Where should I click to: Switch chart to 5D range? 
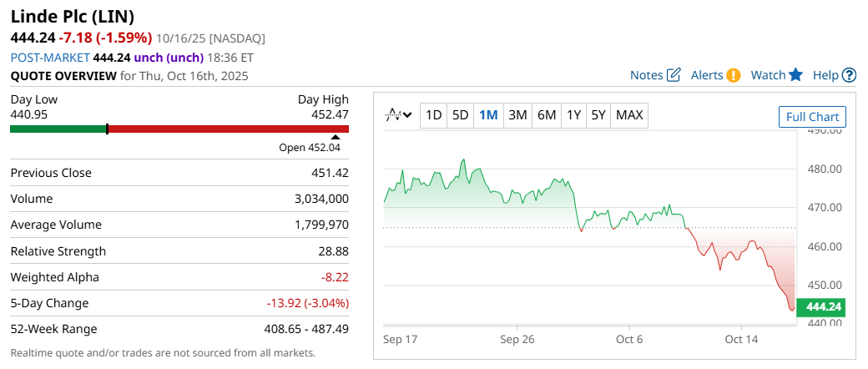(460, 115)
